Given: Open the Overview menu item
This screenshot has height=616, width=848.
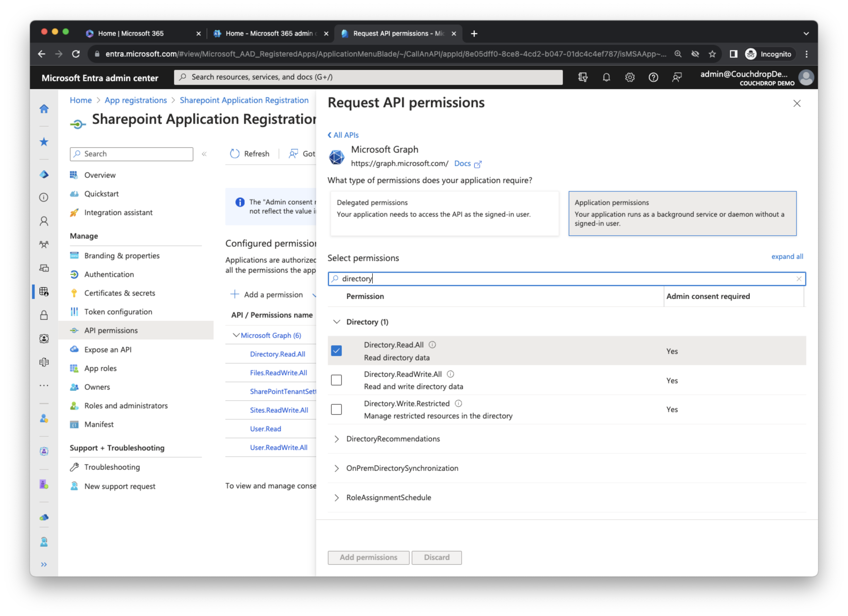Looking at the screenshot, I should [x=99, y=175].
